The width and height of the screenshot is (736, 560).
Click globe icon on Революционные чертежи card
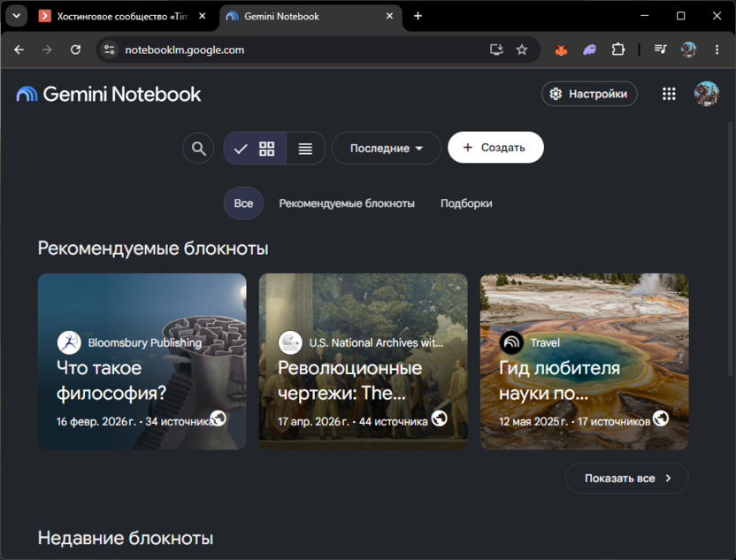tap(440, 418)
